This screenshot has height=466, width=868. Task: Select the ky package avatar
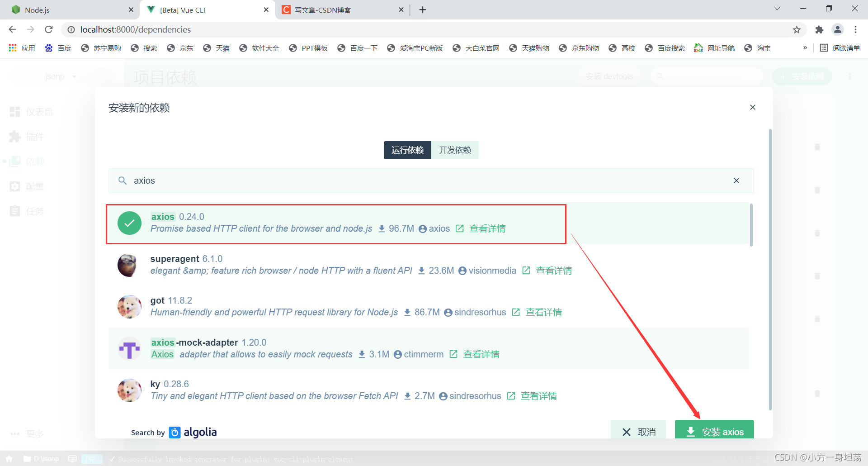[x=129, y=390]
